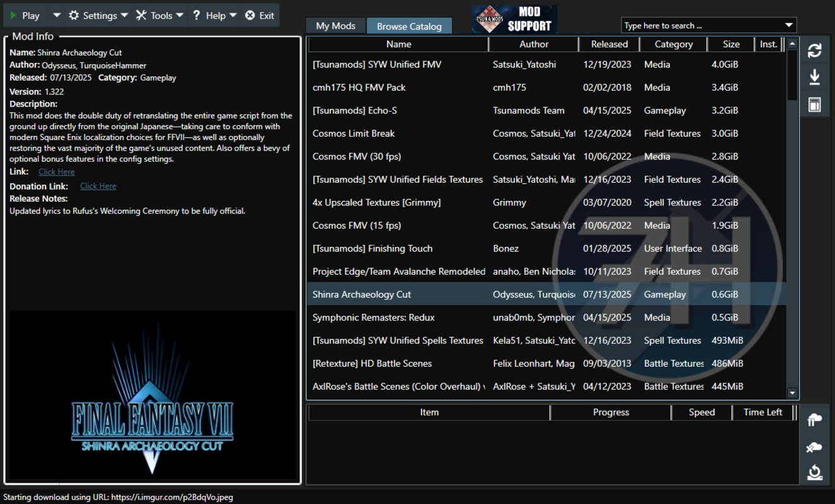
Task: Click the cancel download cloud icon
Action: click(x=814, y=447)
